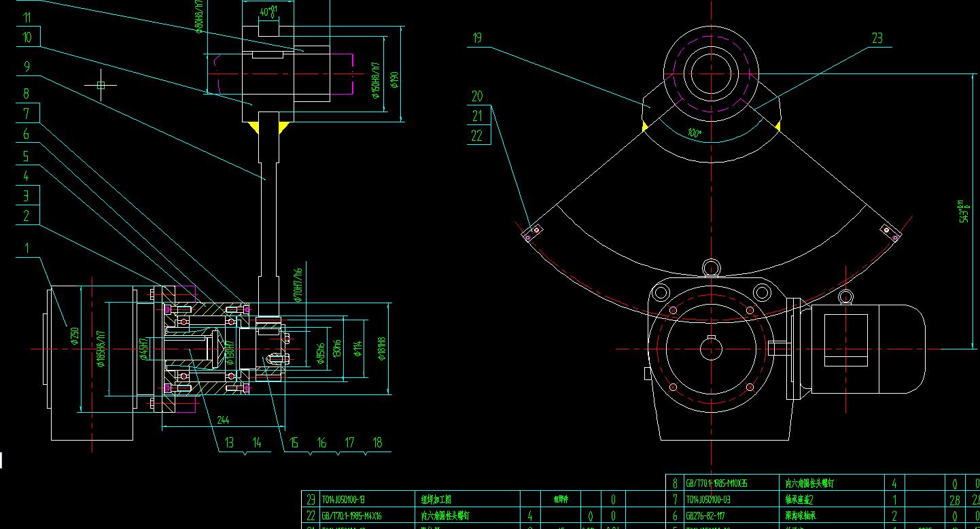The image size is (980, 529).
Task: Select balloon number 8 on the left view
Action: point(26,94)
